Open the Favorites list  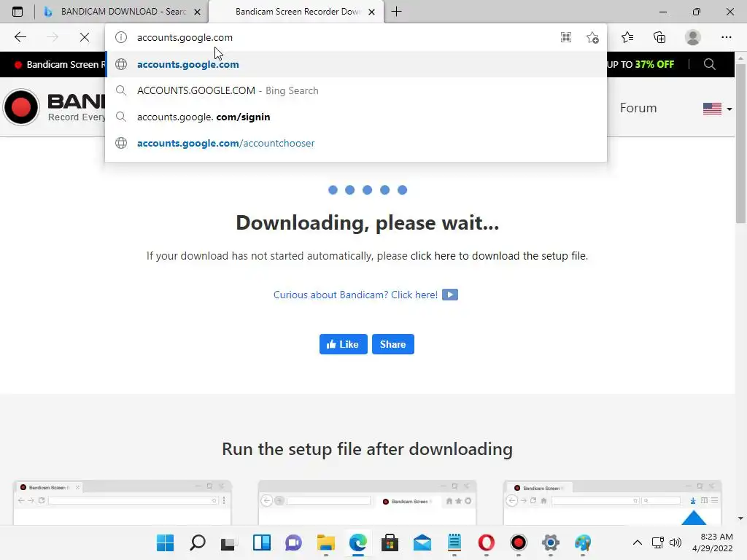click(627, 37)
